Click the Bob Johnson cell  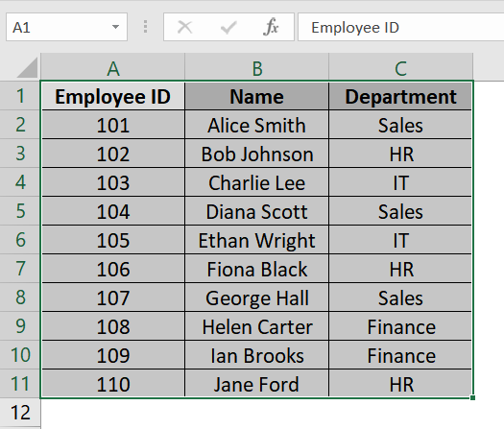click(257, 154)
